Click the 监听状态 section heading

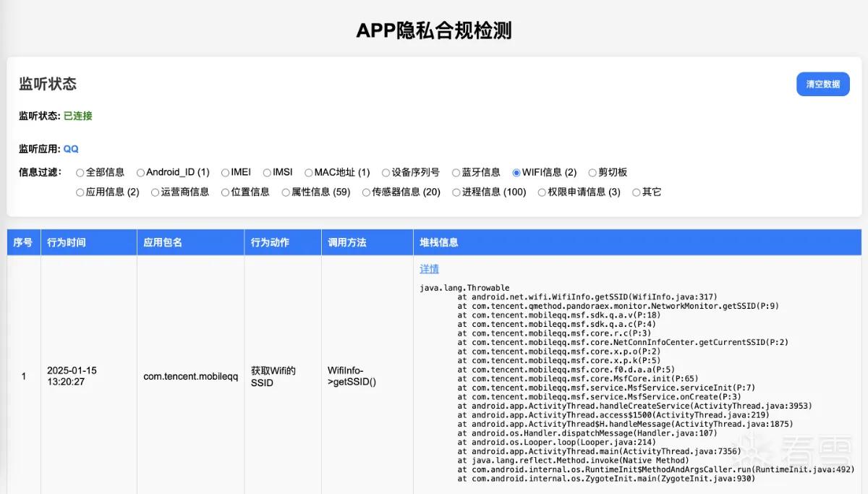pos(48,84)
